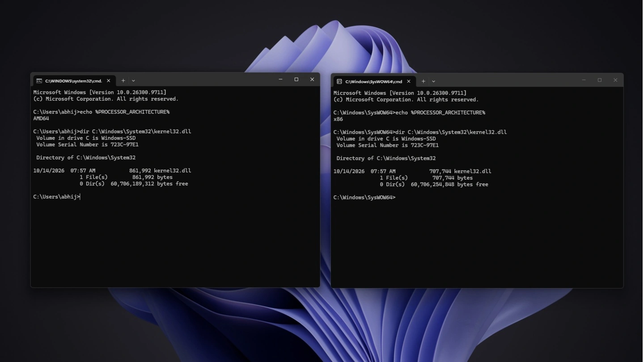Minimize the left terminal window
This screenshot has height=362, width=644.
point(280,80)
